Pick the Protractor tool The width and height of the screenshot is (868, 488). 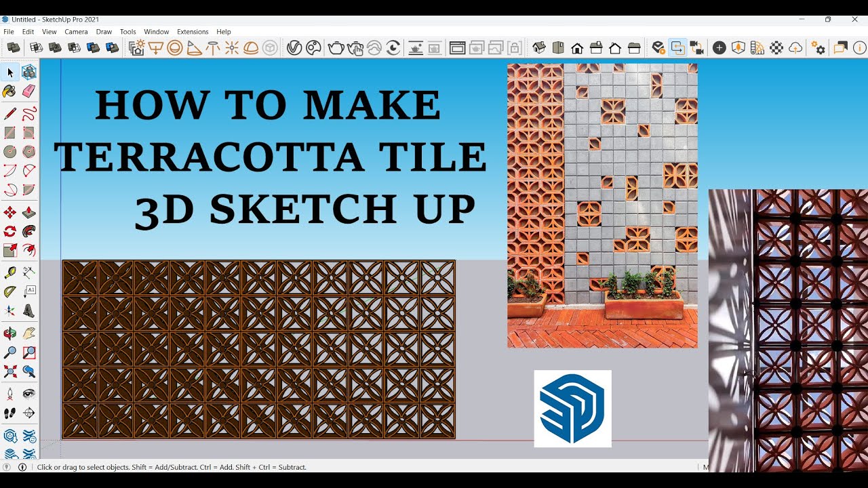pos(10,292)
